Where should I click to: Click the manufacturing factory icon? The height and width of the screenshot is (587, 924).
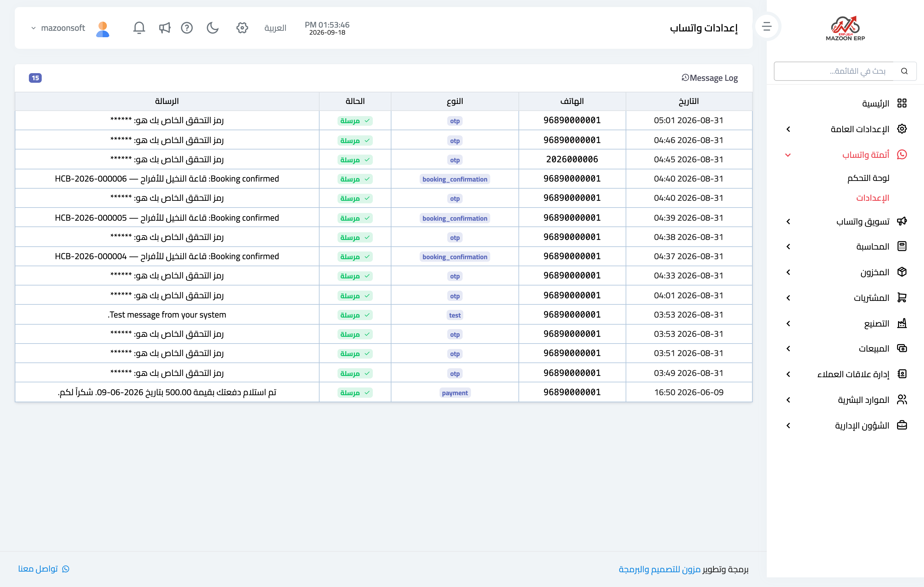pyautogui.click(x=902, y=323)
